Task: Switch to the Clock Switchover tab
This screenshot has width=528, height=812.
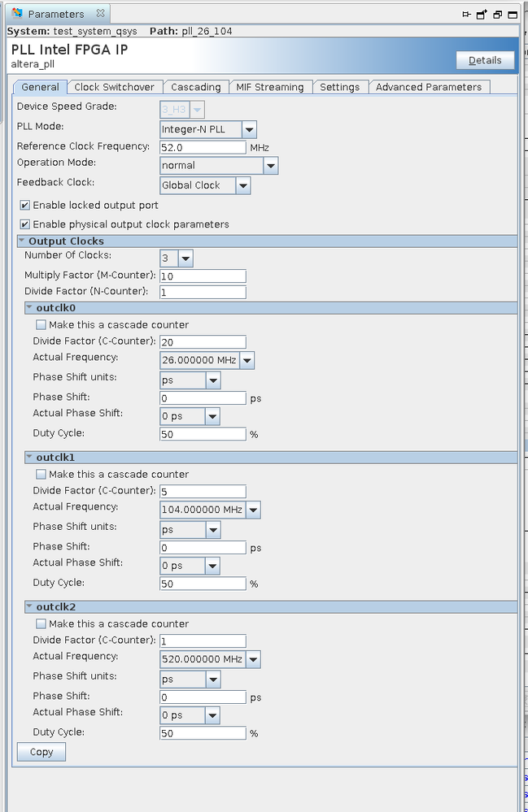Action: (x=114, y=87)
